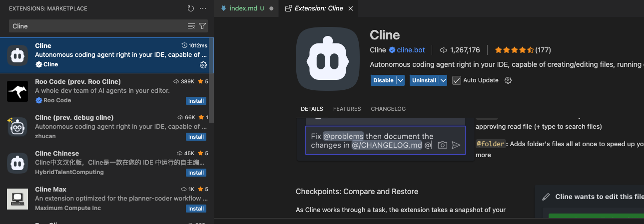Screen dimensions: 644x224
Task: Toggle the Auto Update checkbox
Action: tap(456, 80)
